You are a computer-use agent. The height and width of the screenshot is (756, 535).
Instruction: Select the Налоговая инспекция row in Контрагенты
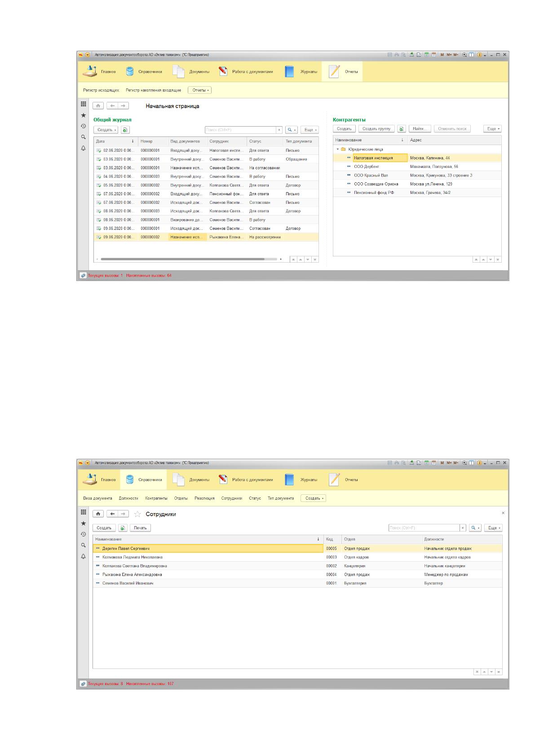(x=417, y=158)
